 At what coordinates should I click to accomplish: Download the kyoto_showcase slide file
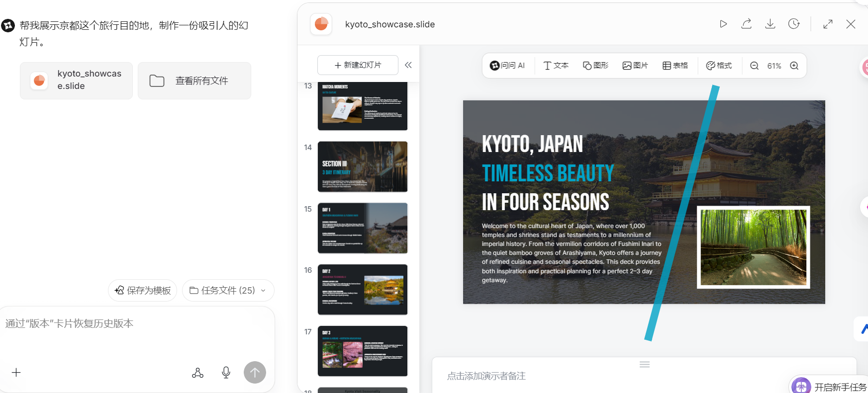click(x=770, y=24)
